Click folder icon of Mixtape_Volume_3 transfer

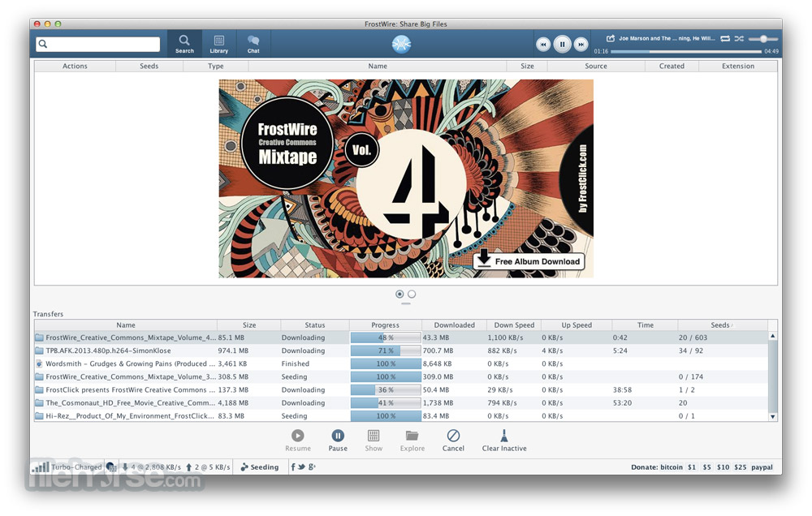(39, 376)
